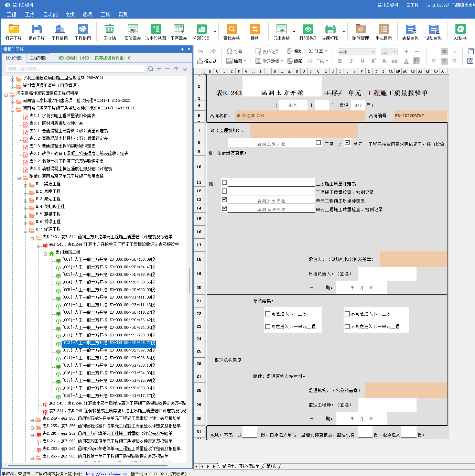Uncheck the 单元 checkbox in row 8

347,142
